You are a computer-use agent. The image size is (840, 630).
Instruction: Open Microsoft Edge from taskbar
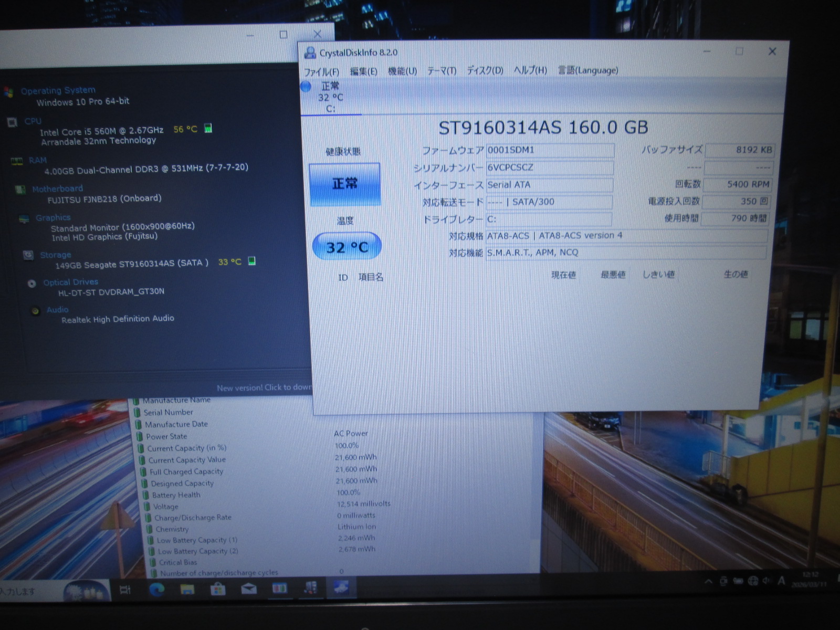[156, 590]
